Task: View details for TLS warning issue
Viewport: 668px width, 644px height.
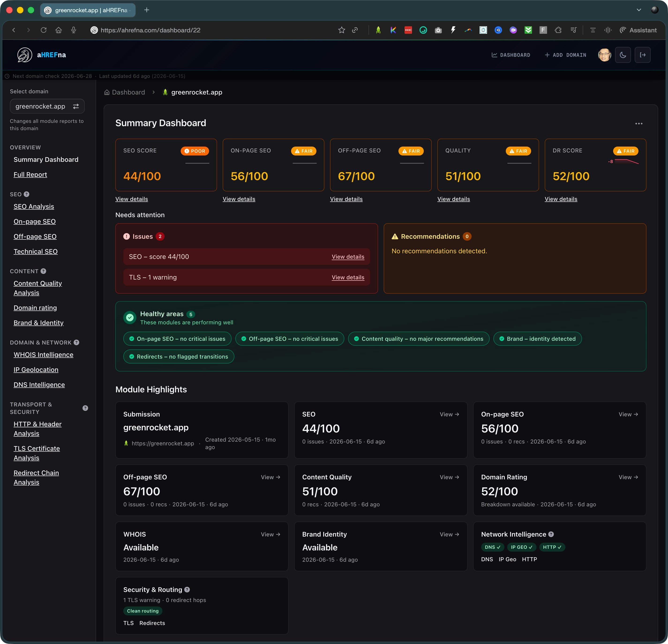Action: (x=348, y=277)
